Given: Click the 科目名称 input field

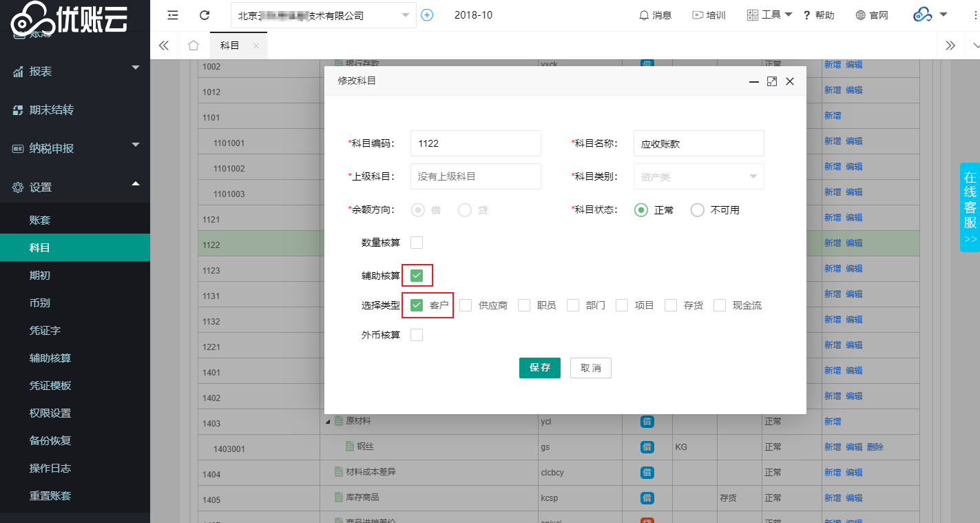Looking at the screenshot, I should 698,143.
